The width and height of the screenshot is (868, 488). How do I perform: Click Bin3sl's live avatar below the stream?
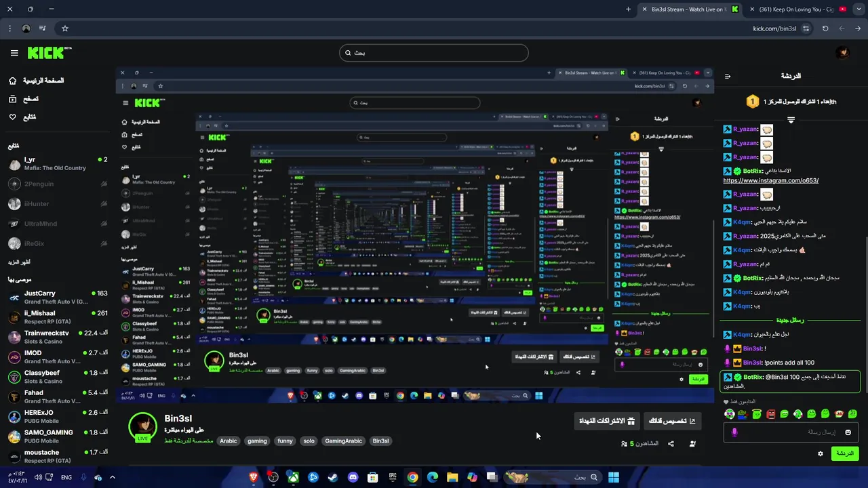[142, 427]
